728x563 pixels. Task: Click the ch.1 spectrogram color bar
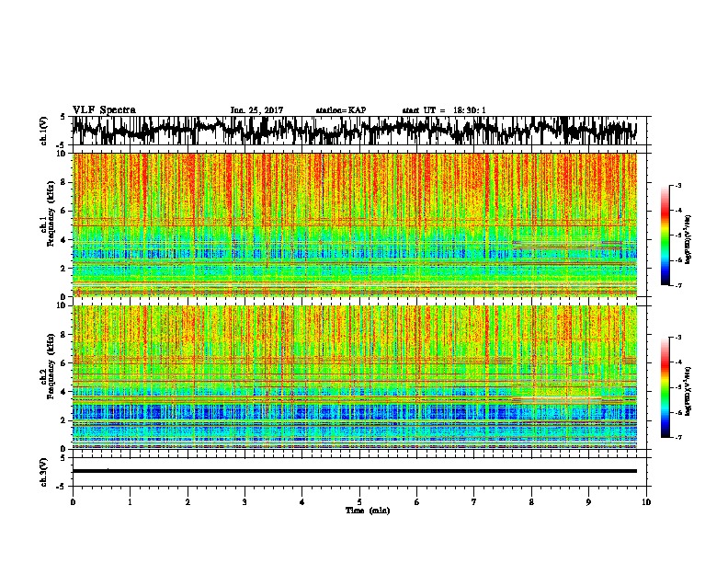pos(665,236)
